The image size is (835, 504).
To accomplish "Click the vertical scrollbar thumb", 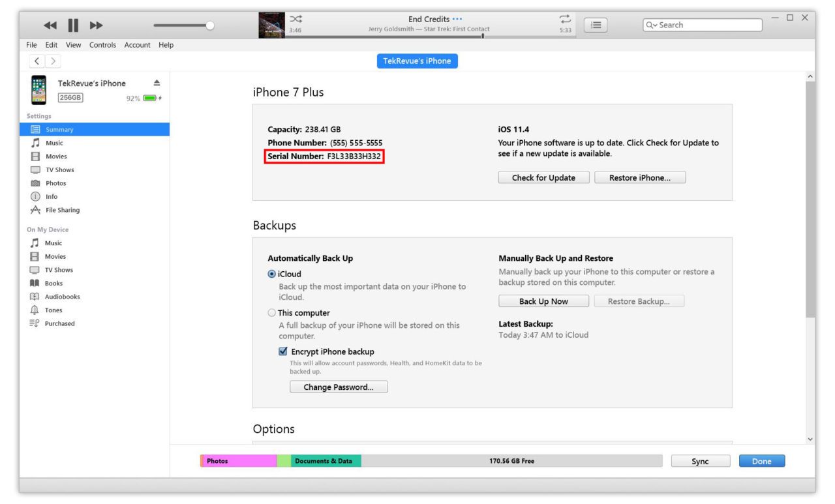I will pyautogui.click(x=810, y=200).
